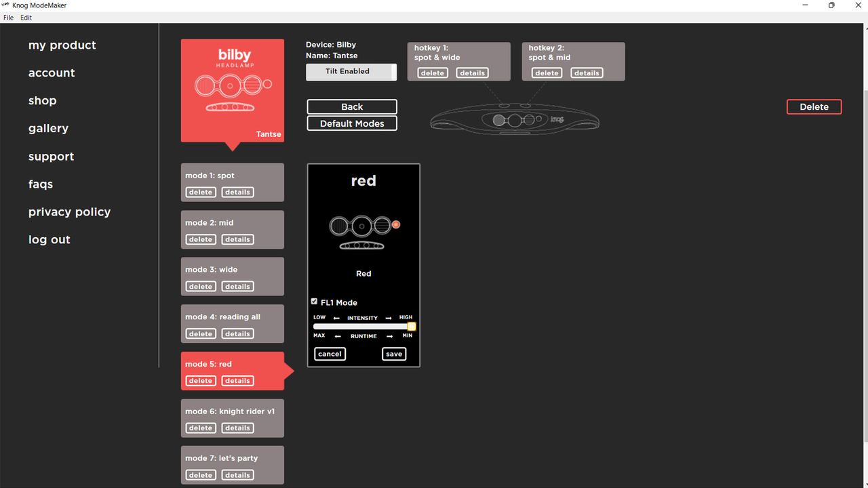Open the Edit menu
This screenshot has height=488, width=868.
click(x=26, y=18)
